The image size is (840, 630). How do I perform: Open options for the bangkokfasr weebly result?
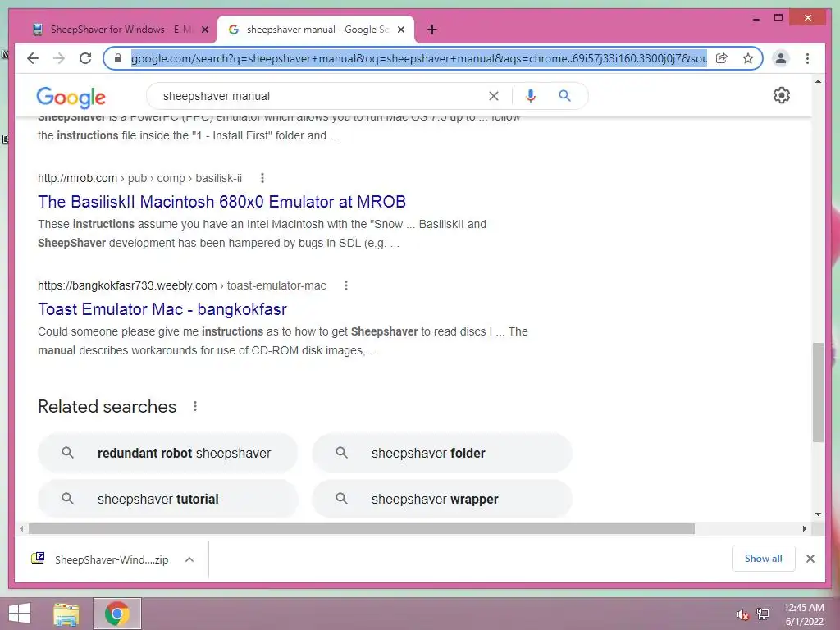tap(346, 285)
